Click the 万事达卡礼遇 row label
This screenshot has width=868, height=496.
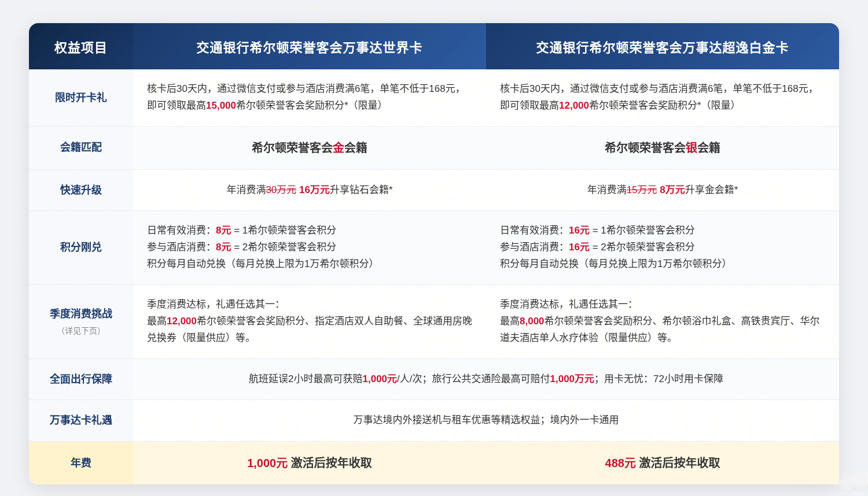tap(80, 420)
